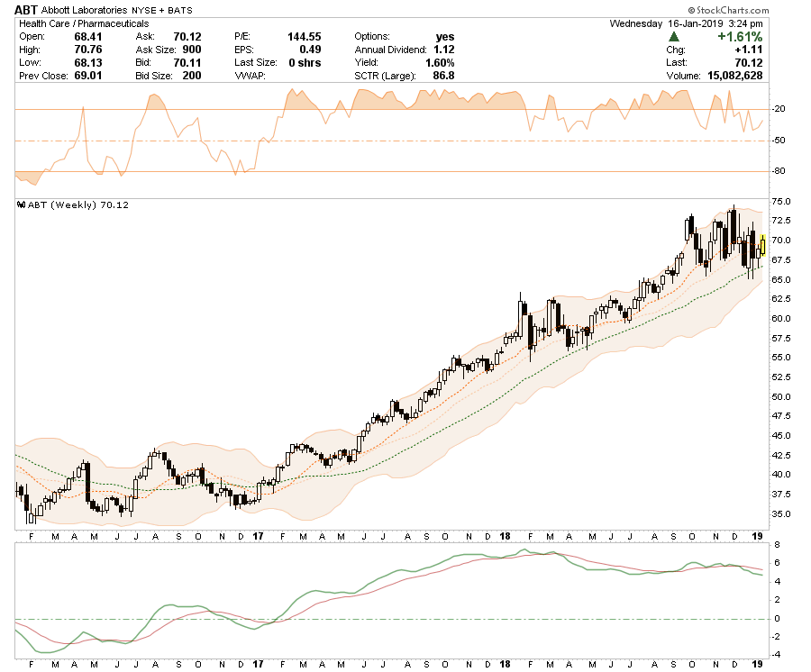Click the Health Care / Pharmaceuticals sector label
This screenshot has height=672, width=811.
tap(84, 23)
